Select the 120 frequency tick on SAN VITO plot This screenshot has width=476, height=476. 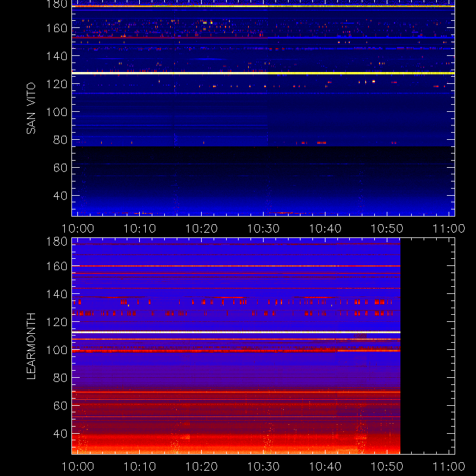(57, 84)
